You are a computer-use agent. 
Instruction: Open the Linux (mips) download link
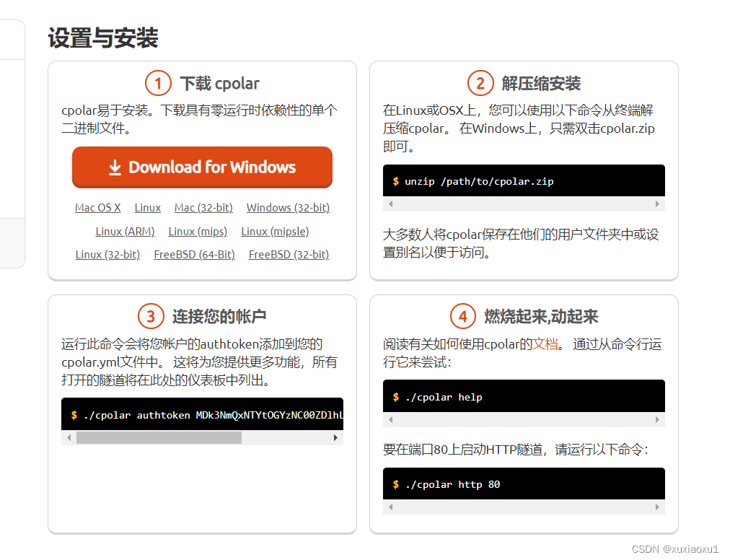(198, 232)
